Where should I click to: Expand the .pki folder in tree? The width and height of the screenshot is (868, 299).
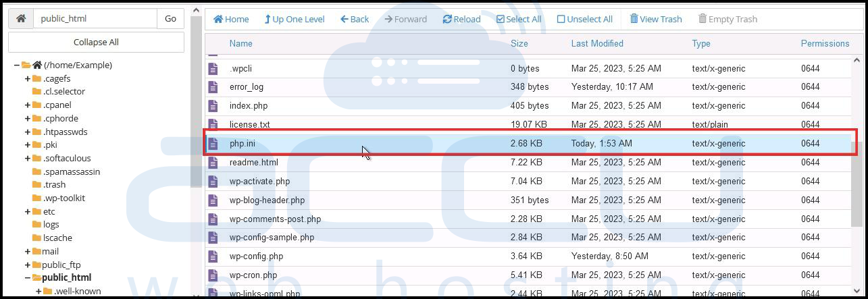tap(28, 145)
